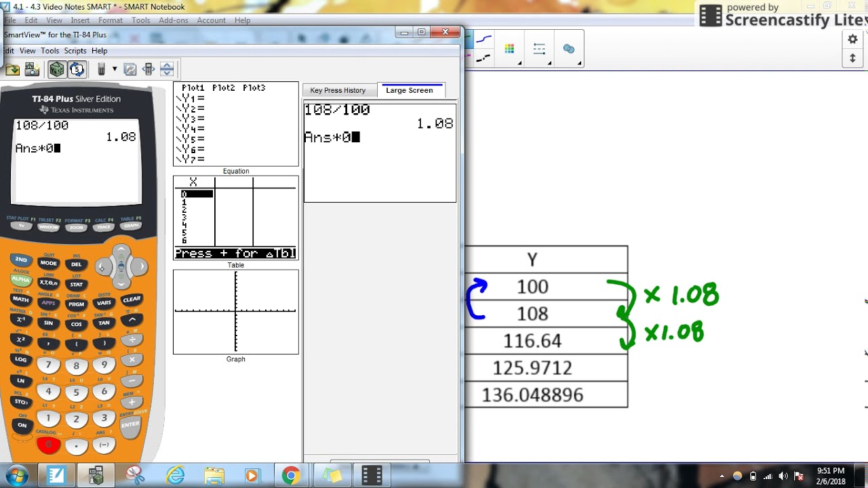This screenshot has height=488, width=868.
Task: Click the APPS calculator key
Action: coord(48,302)
